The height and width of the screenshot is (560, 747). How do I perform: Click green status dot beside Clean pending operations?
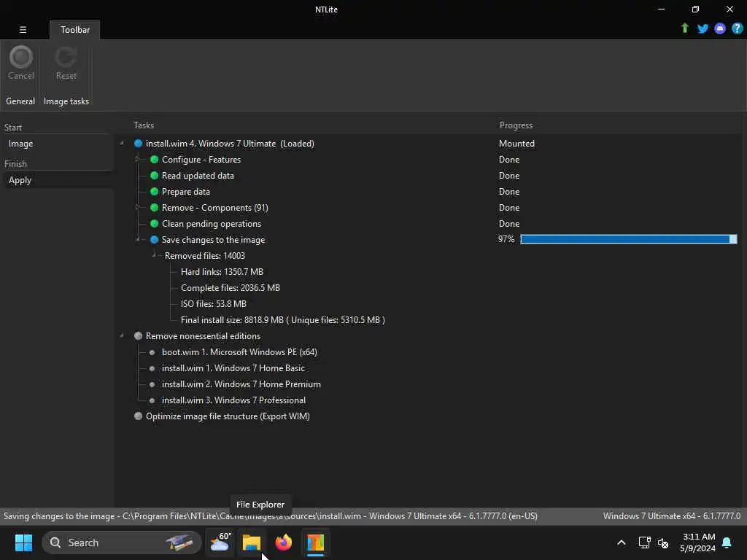pos(154,223)
